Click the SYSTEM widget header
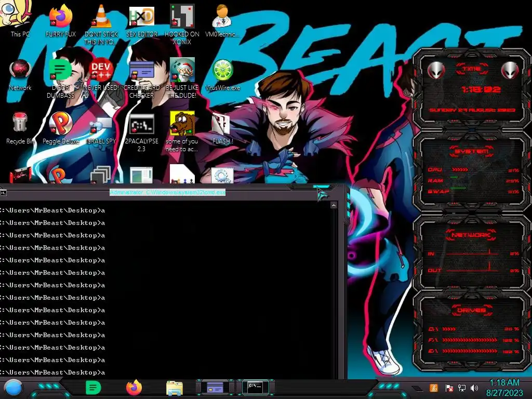The image size is (532, 399). tap(472, 151)
